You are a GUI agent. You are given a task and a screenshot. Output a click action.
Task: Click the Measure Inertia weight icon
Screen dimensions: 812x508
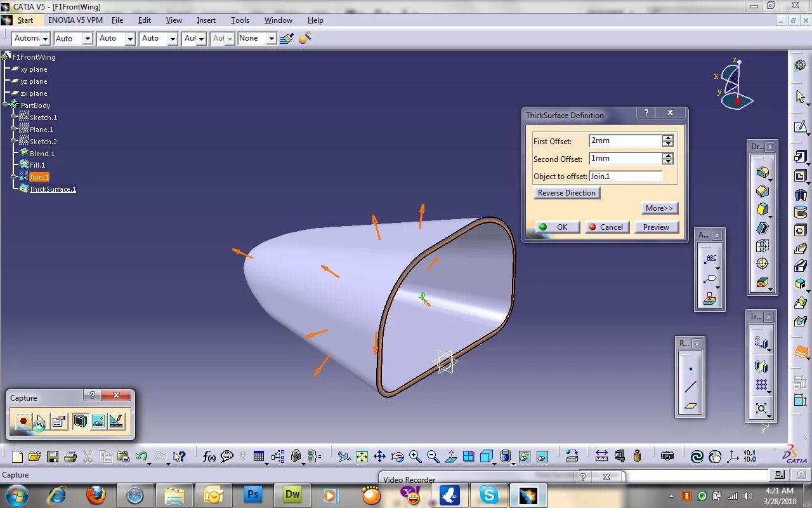click(637, 457)
